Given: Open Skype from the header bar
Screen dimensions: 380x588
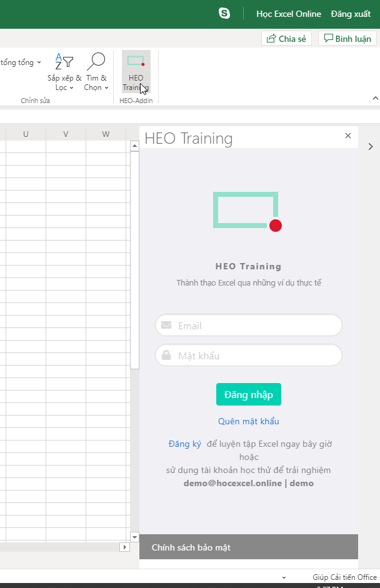Looking at the screenshot, I should point(224,14).
